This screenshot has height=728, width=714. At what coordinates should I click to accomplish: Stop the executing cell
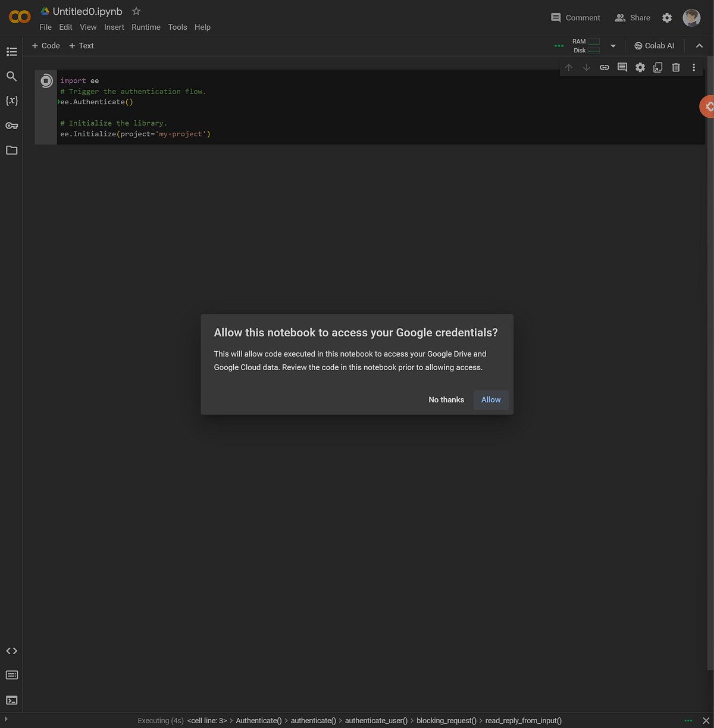click(x=46, y=80)
